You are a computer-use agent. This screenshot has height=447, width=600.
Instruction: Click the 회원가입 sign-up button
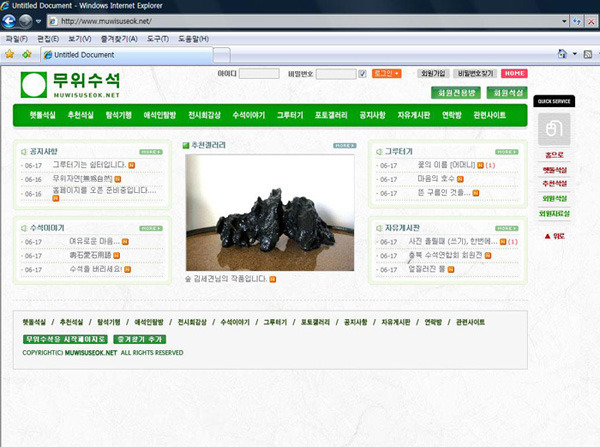[x=433, y=73]
